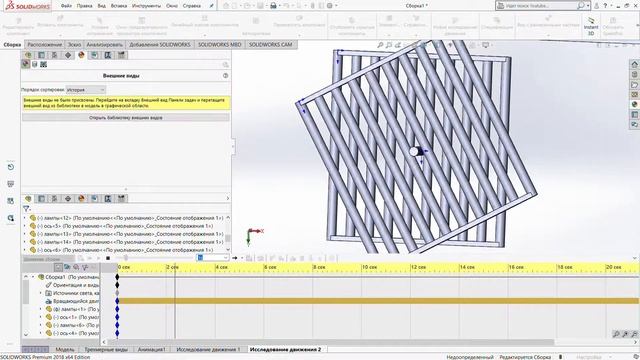Viewport: 640px width, 360px height.
Task: Click the help icon beside Внешние виды
Action: (x=225, y=76)
